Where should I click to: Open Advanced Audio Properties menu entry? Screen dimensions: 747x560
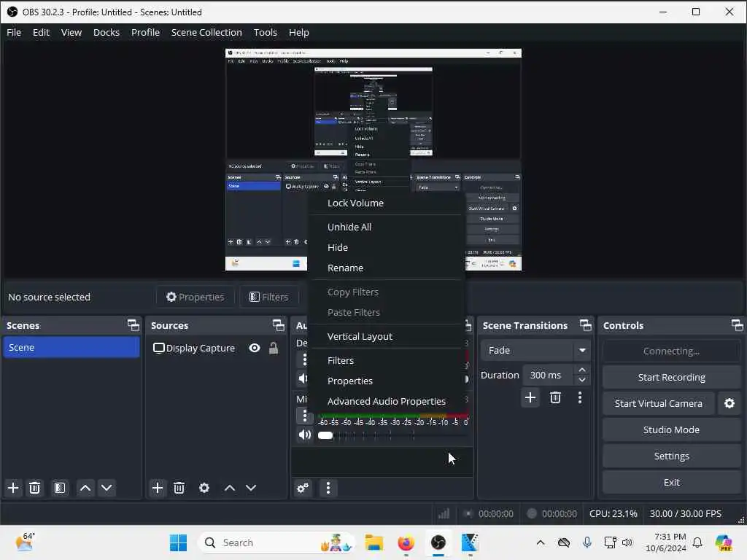[x=387, y=402]
